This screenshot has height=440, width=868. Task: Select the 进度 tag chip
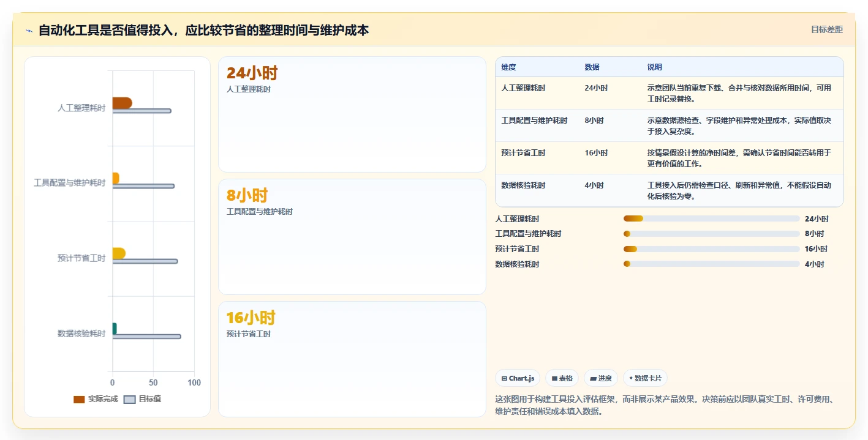click(x=601, y=378)
